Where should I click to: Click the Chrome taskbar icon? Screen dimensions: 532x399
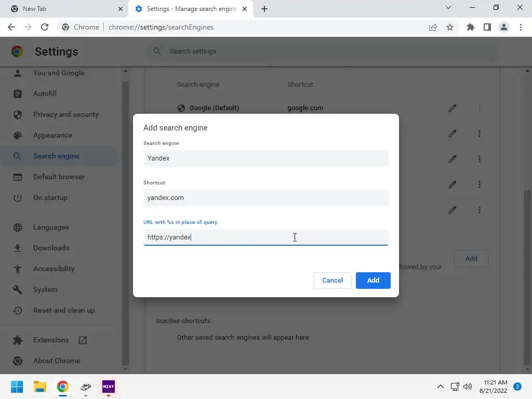(63, 387)
